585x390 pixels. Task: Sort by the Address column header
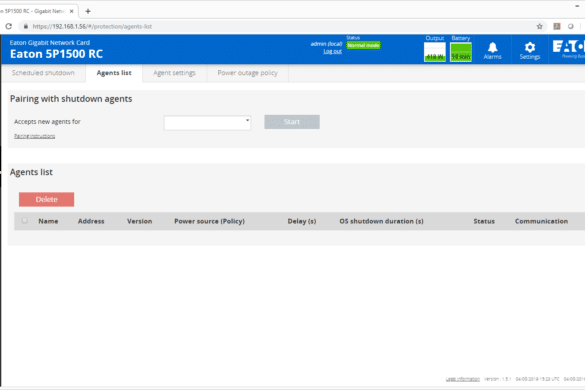tap(91, 221)
